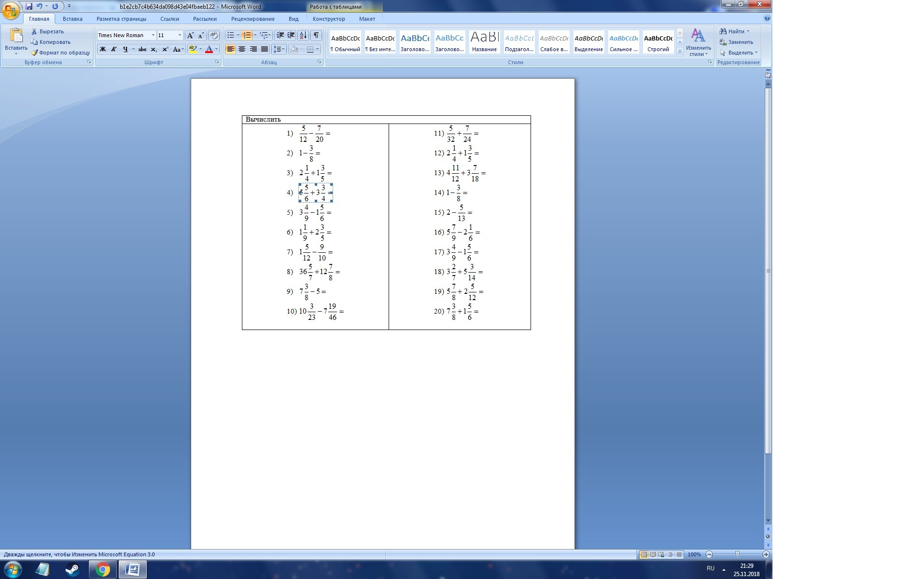
Task: Copy the selection with Копировать
Action: [51, 42]
